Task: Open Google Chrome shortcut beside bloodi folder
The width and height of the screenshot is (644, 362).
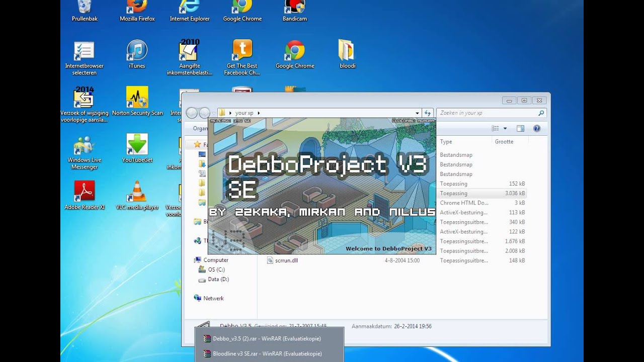Action: pyautogui.click(x=295, y=55)
